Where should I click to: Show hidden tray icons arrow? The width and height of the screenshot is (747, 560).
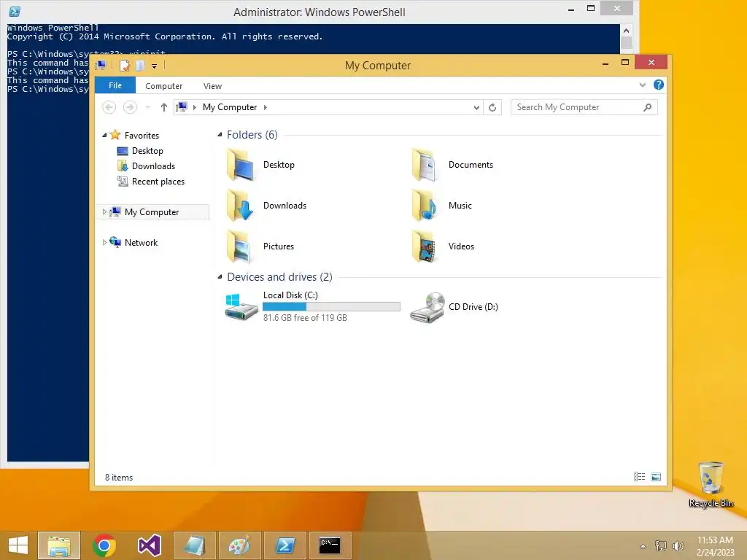click(x=643, y=546)
